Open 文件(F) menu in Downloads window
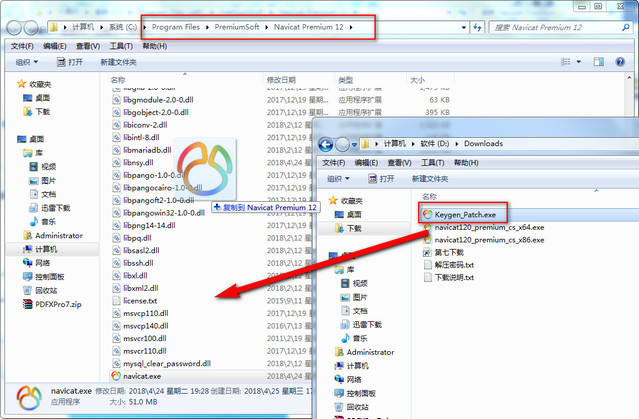The image size is (639, 419). pos(333,163)
